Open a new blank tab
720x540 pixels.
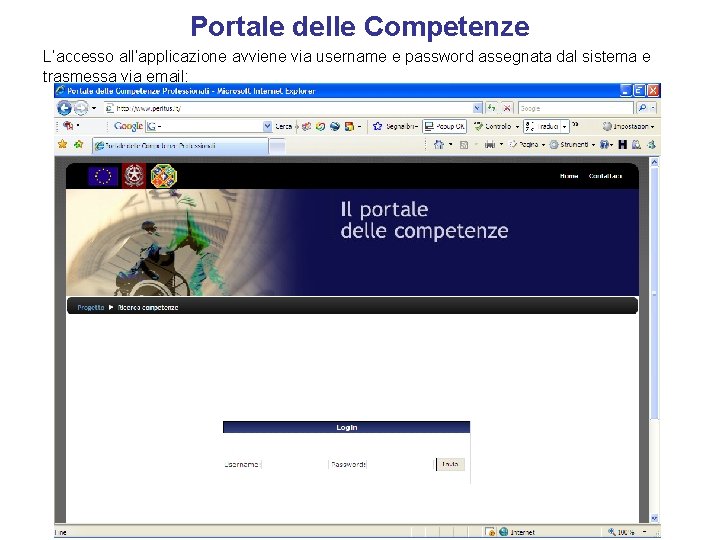point(277,146)
